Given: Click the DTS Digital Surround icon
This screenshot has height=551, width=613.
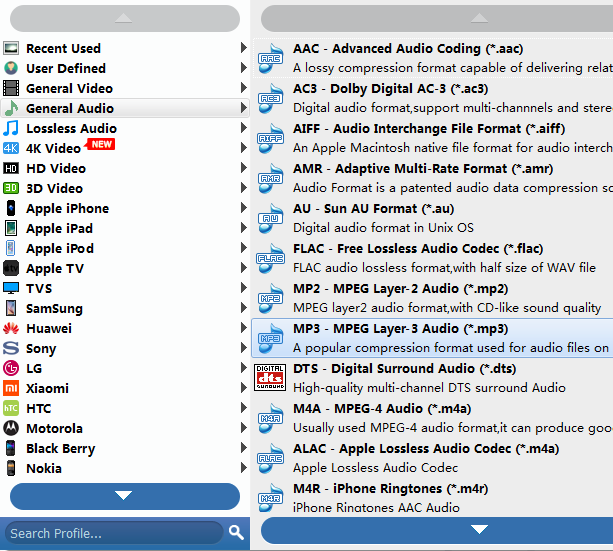Looking at the screenshot, I should (271, 378).
